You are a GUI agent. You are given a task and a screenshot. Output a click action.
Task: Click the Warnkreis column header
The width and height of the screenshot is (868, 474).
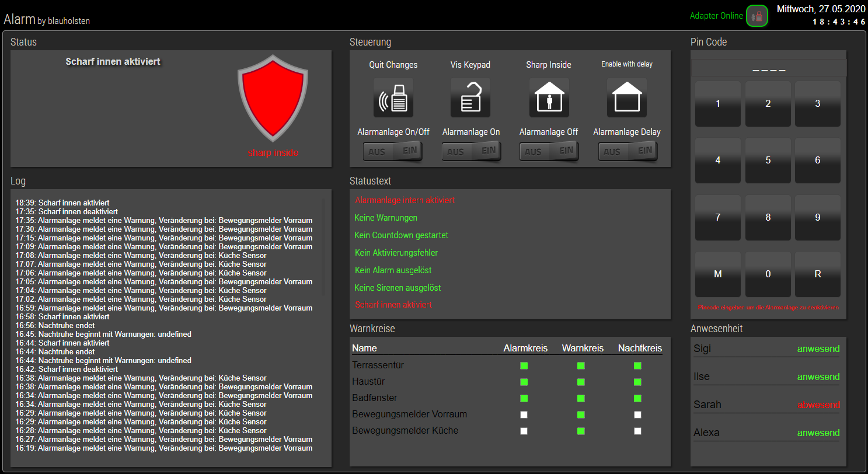pos(583,348)
